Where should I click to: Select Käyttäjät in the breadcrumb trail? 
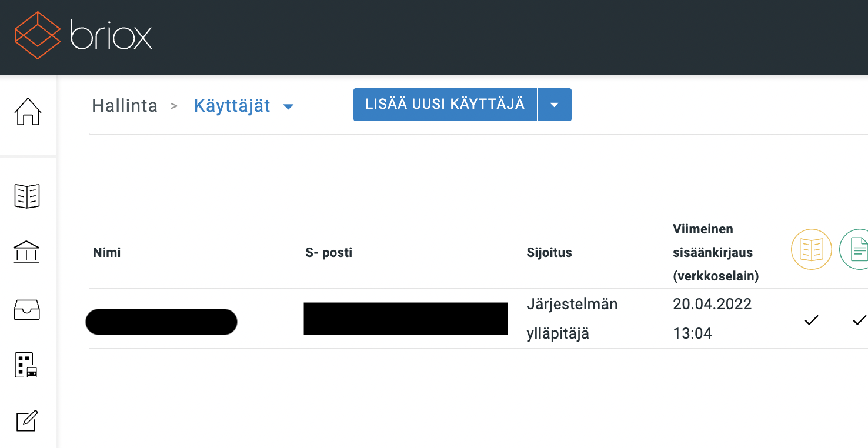click(232, 106)
